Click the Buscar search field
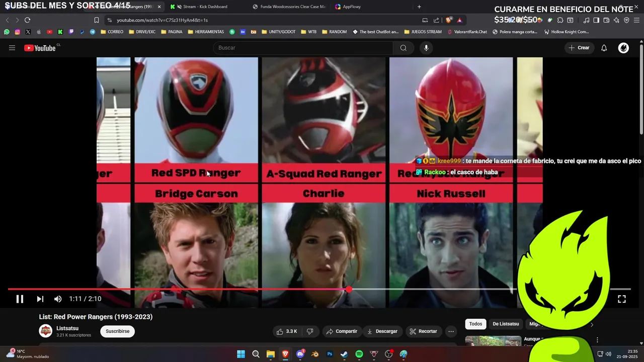 [303, 48]
